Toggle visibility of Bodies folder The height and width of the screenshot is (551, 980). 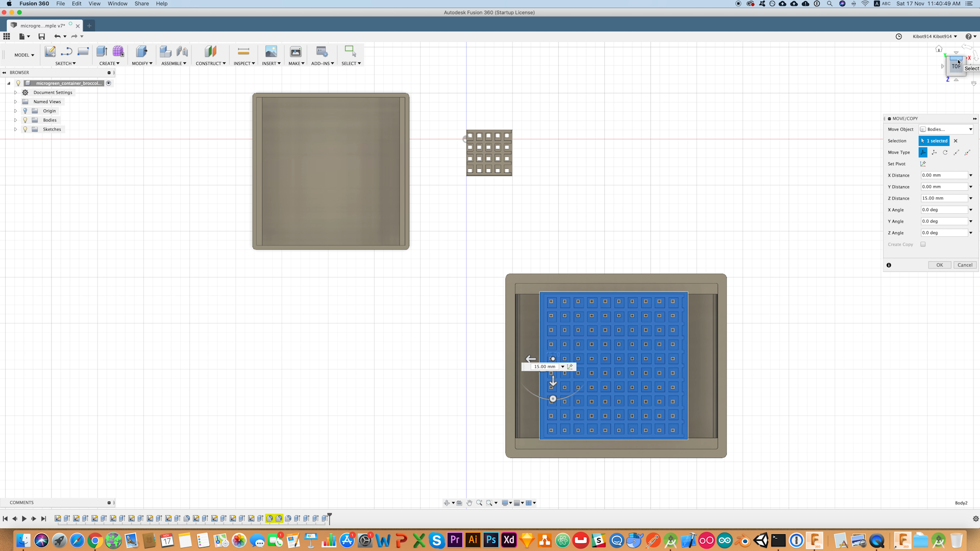(25, 120)
